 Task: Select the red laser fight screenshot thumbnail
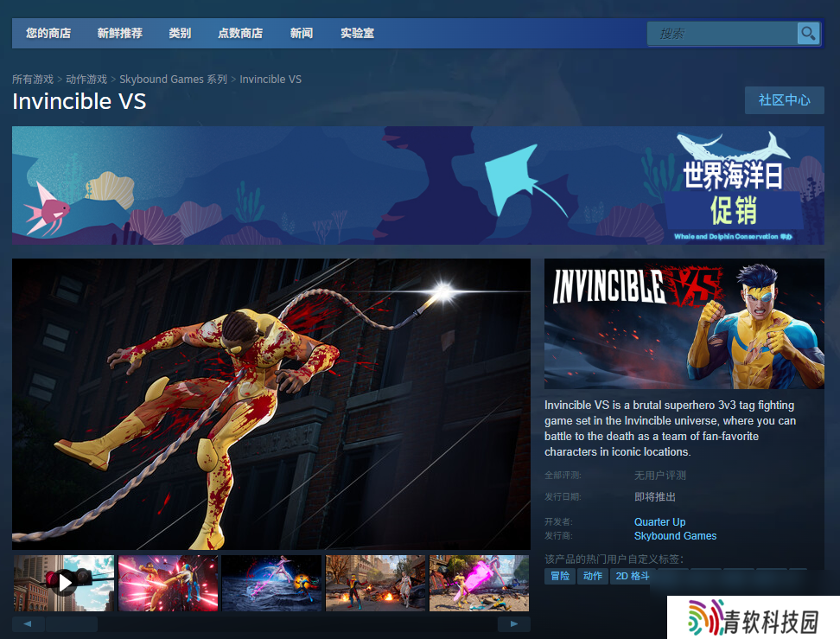coord(169,584)
